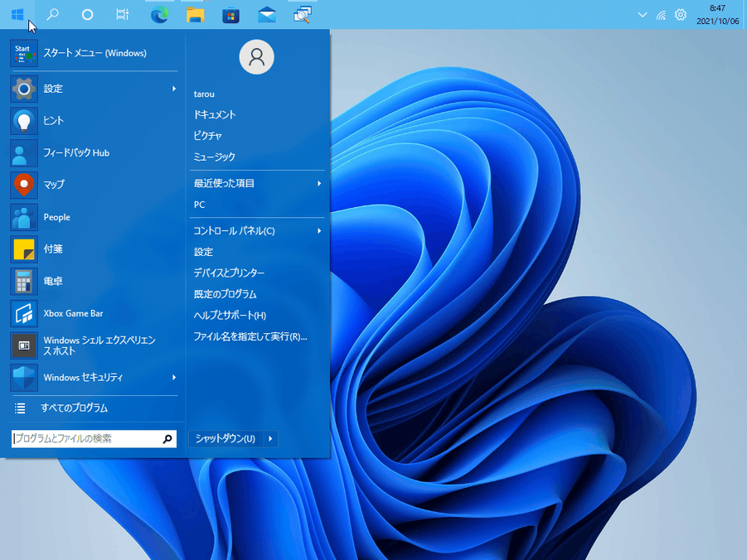Open Windows シェル エクスペリエンス ホスト icon
Image resolution: width=747 pixels, height=560 pixels.
(x=24, y=345)
